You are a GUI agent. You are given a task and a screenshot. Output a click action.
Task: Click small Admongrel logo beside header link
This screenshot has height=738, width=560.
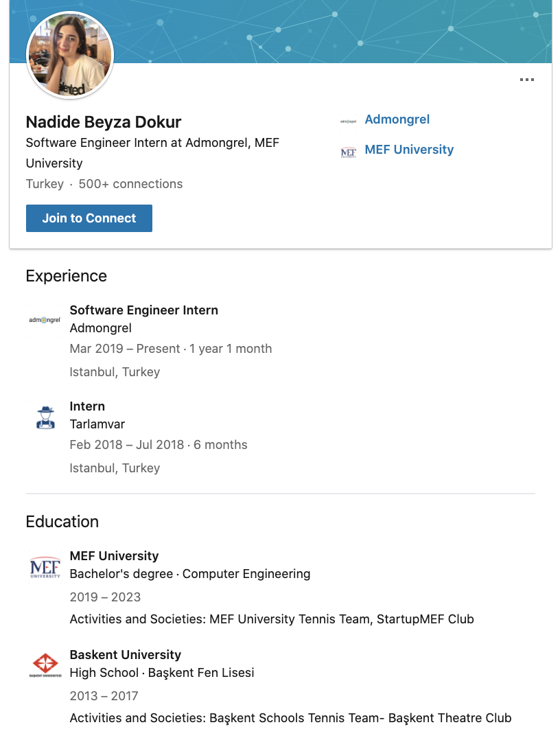pyautogui.click(x=348, y=121)
